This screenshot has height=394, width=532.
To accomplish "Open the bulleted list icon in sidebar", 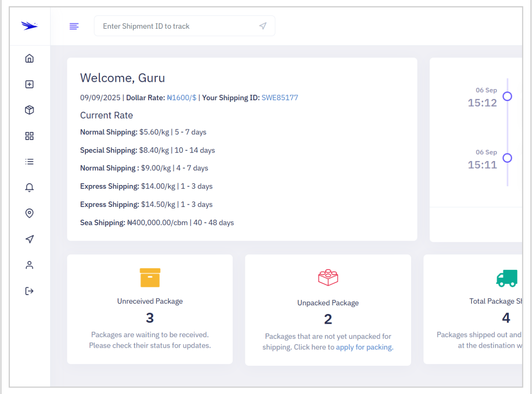I will coord(29,162).
